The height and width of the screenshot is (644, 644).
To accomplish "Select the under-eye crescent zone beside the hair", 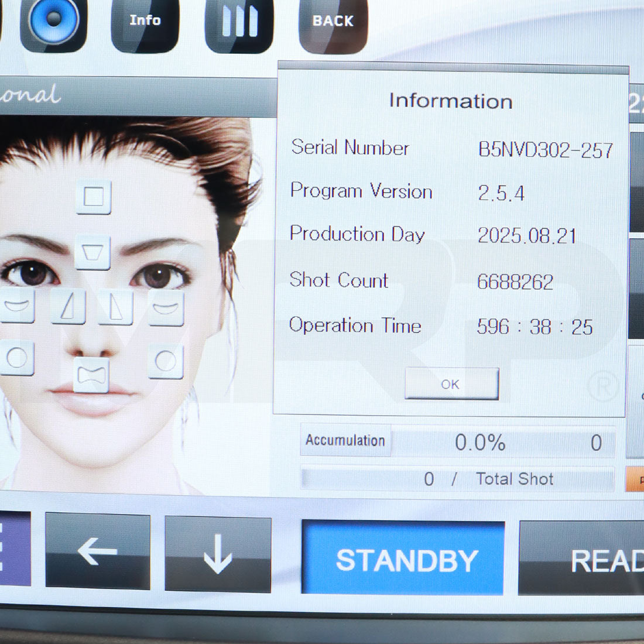I will click(x=166, y=307).
